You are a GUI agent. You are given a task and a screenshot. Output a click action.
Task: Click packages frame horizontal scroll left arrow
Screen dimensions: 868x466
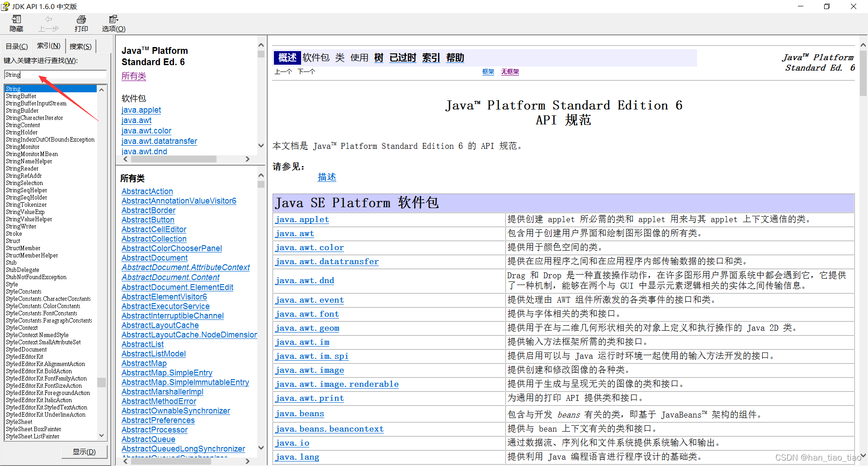click(126, 159)
